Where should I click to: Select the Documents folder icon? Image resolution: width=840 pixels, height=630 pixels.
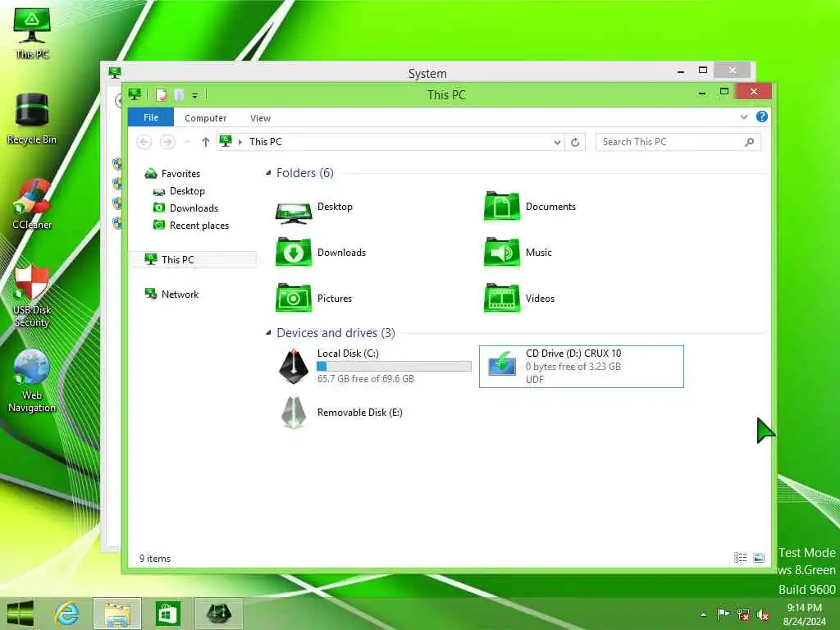(x=502, y=206)
